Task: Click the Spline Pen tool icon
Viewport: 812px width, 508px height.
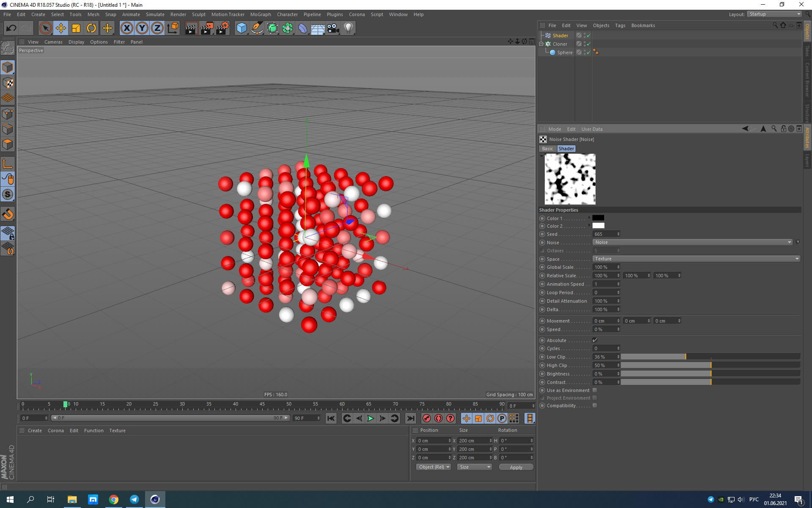Action: pos(257,28)
